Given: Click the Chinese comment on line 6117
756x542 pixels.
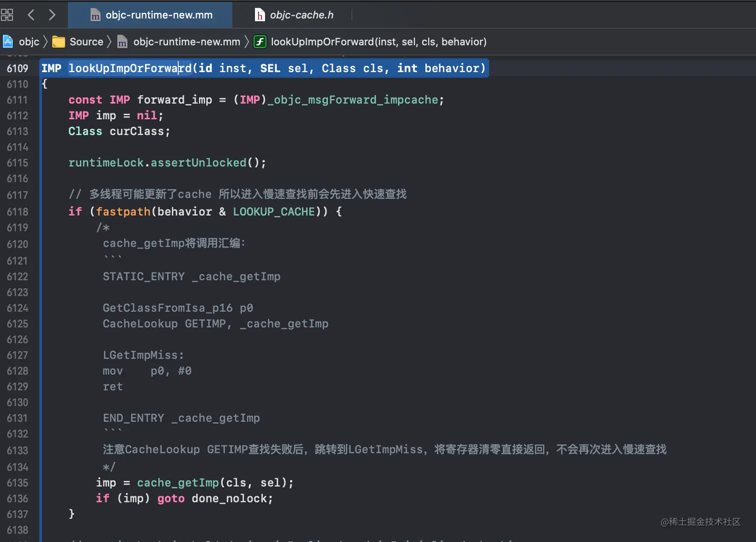Looking at the screenshot, I should [237, 194].
